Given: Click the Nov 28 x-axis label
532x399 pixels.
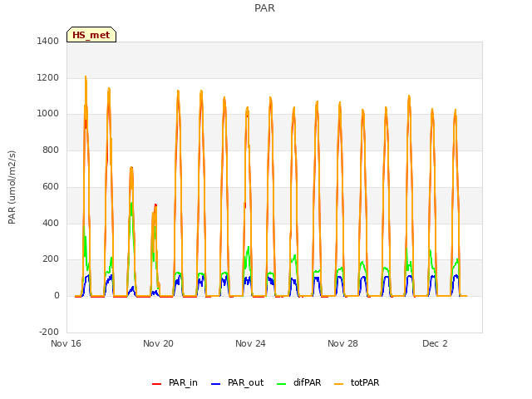Looking at the screenshot, I should 342,343.
